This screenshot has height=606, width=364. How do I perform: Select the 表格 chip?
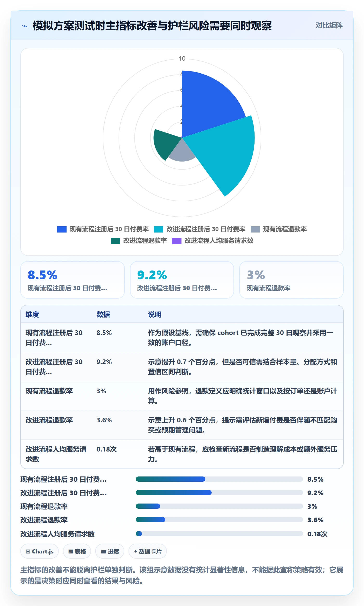pyautogui.click(x=77, y=551)
